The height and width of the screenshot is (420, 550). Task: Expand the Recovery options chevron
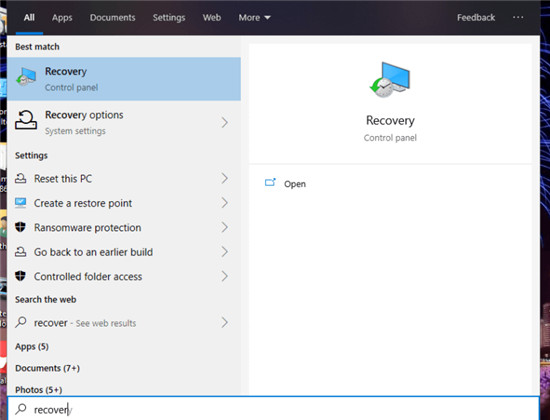pyautogui.click(x=224, y=122)
